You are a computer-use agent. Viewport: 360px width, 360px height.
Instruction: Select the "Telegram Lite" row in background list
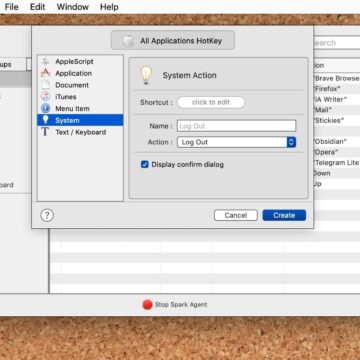coord(337,163)
